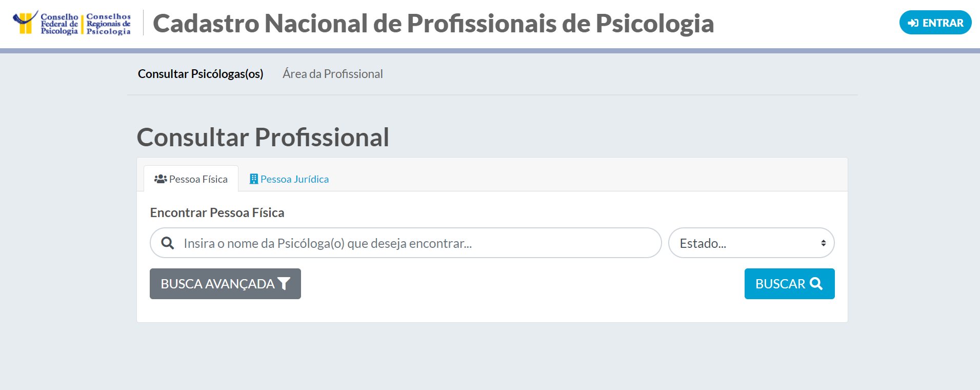Expand the Estado selector using its arrows

(x=823, y=243)
